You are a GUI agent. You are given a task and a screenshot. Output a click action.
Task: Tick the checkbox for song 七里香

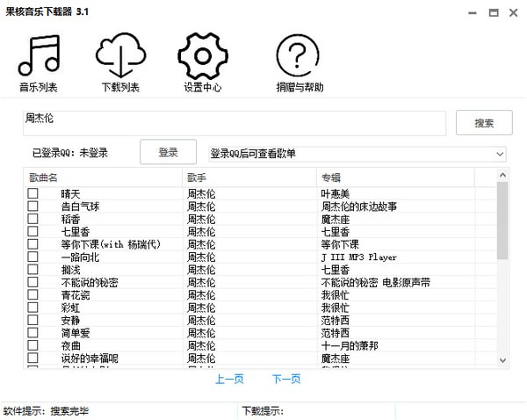[x=32, y=231]
